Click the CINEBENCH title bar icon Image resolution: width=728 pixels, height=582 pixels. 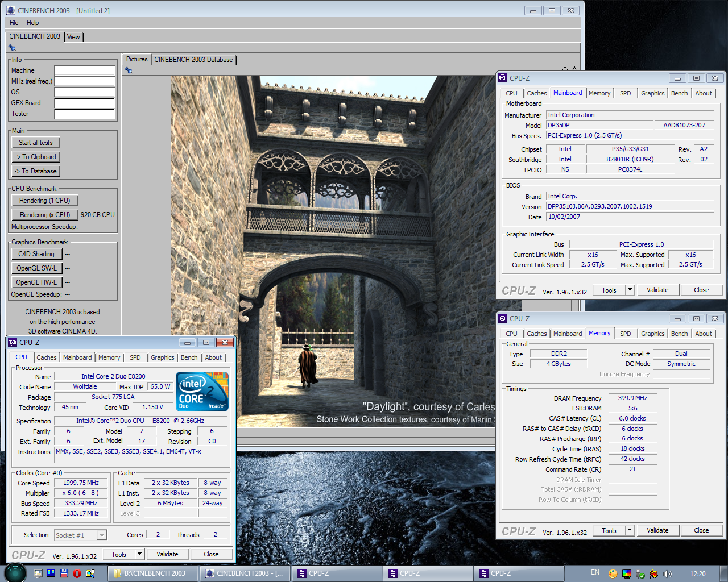[x=11, y=10]
